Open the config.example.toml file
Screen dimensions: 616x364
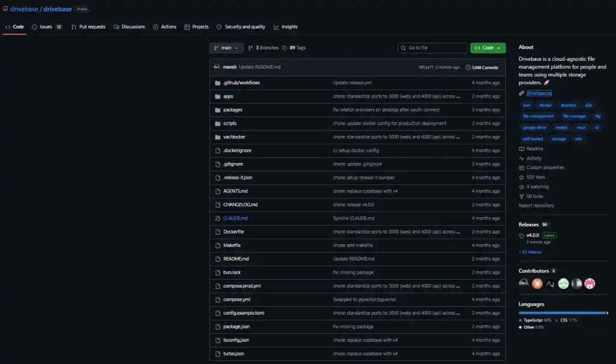coord(244,313)
